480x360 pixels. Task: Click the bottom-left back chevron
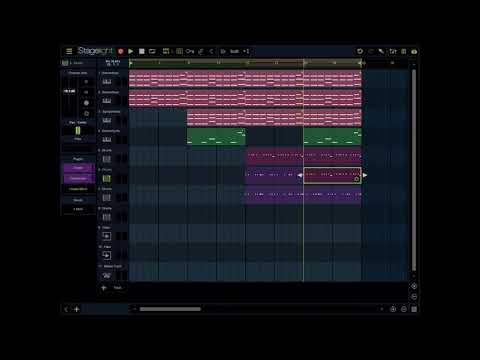66,309
